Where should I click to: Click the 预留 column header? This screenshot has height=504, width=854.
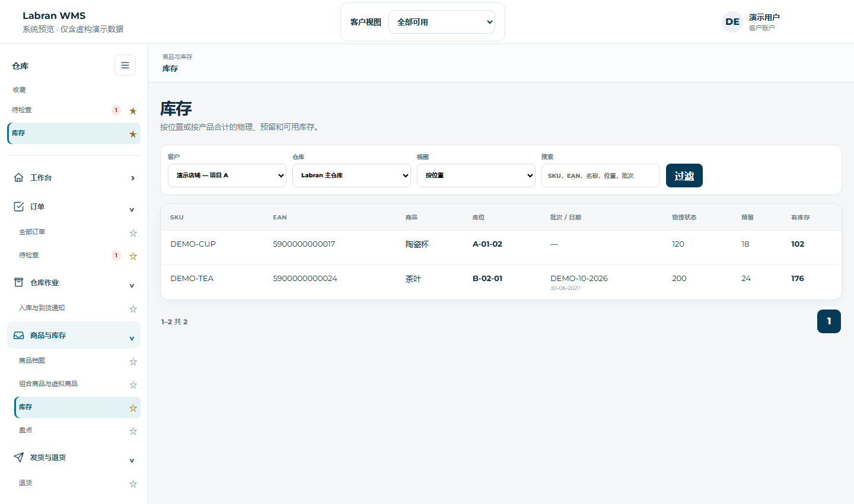coord(747,218)
